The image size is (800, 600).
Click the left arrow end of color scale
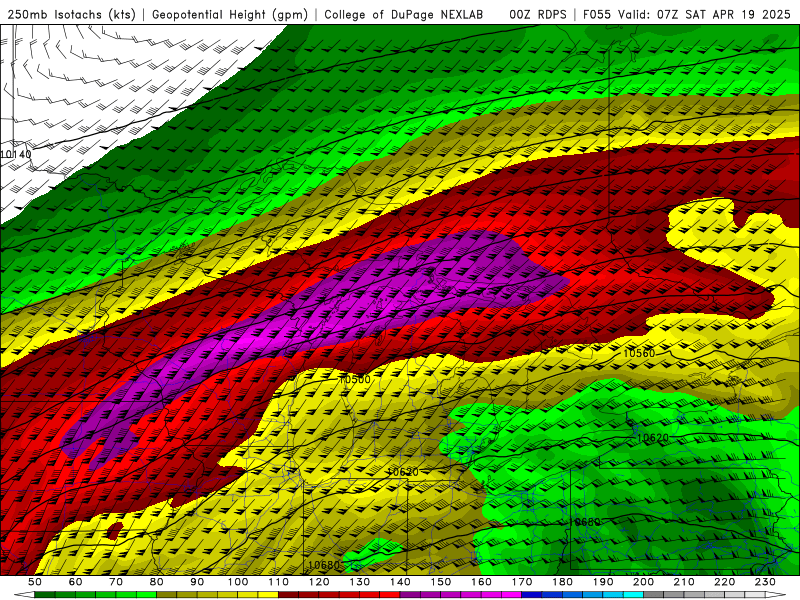tap(24, 595)
